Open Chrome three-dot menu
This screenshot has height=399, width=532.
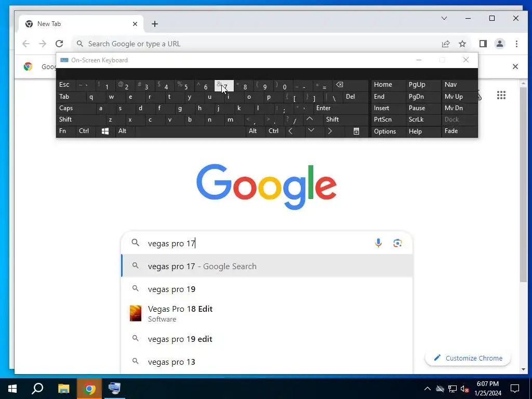point(516,44)
